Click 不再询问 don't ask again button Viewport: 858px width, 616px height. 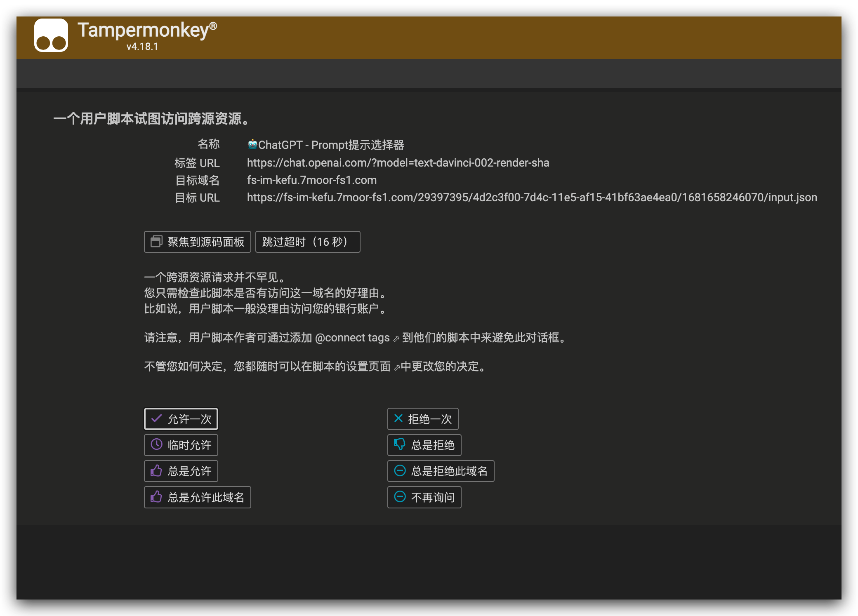424,497
